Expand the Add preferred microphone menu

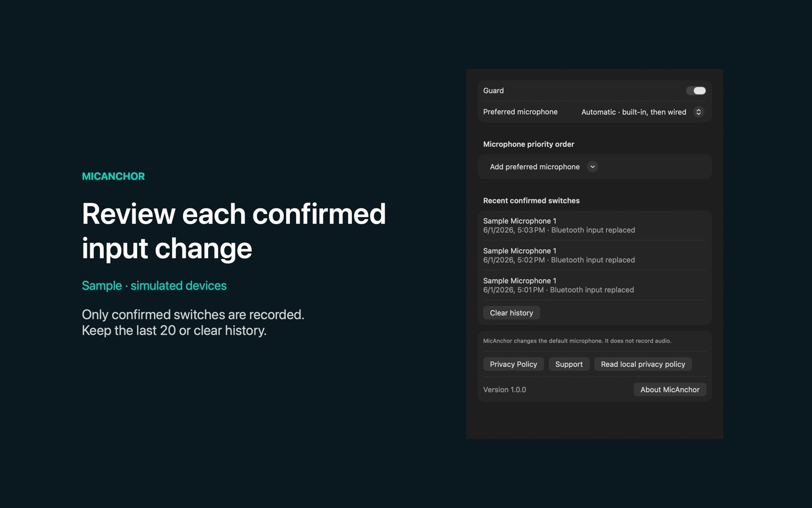(x=543, y=167)
